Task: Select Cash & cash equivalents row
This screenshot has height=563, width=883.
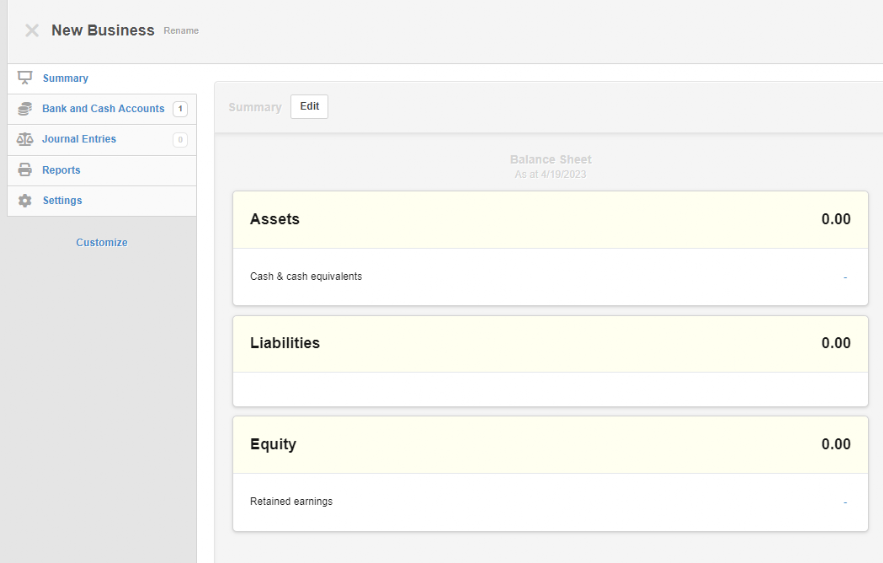Action: 550,277
